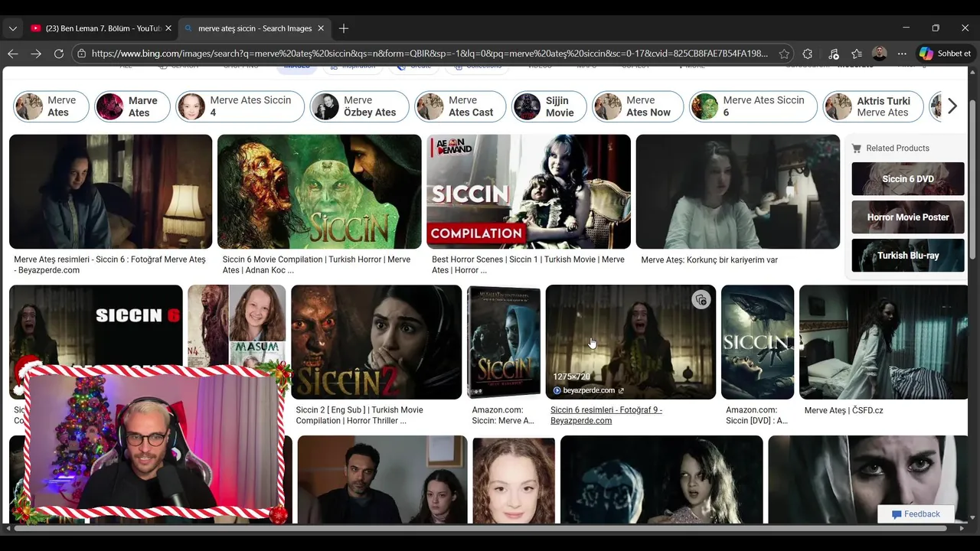Go back to the previous page
This screenshot has height=551, width=980.
tap(12, 54)
